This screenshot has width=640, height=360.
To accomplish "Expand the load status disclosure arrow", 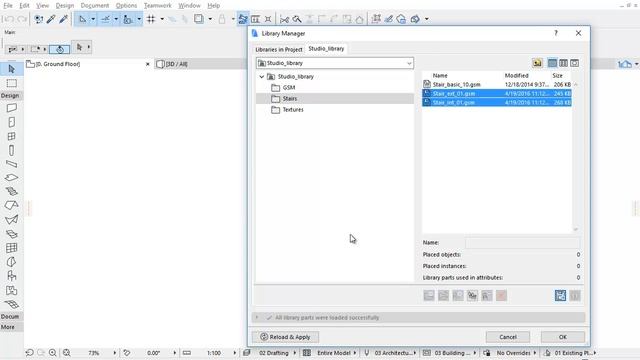I will click(x=257, y=317).
